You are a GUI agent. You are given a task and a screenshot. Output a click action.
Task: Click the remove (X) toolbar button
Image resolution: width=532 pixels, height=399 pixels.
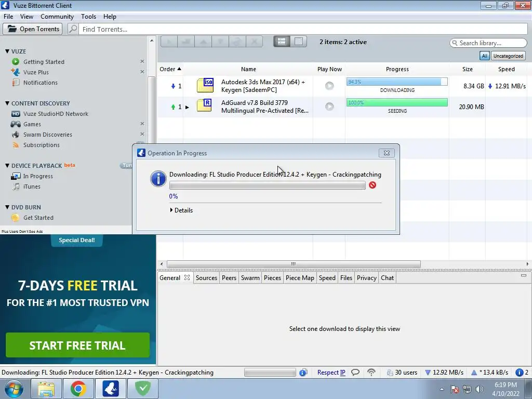[x=254, y=42]
